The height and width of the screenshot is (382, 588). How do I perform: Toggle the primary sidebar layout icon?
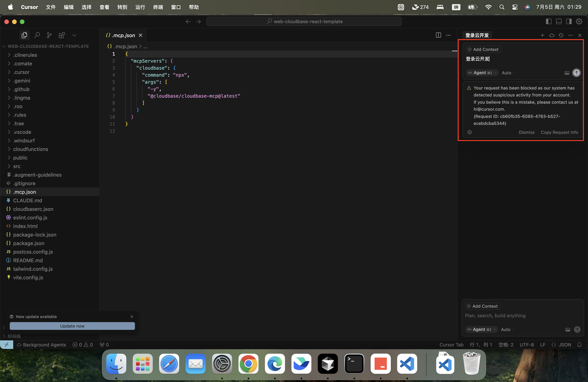(x=549, y=22)
